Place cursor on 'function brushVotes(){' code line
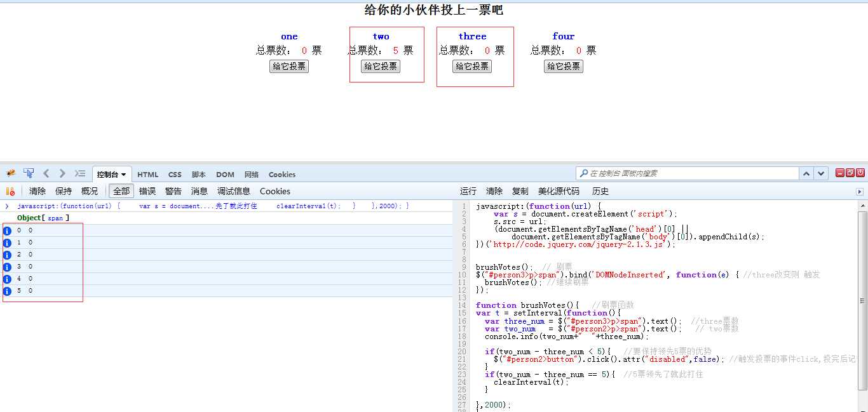 click(x=527, y=305)
